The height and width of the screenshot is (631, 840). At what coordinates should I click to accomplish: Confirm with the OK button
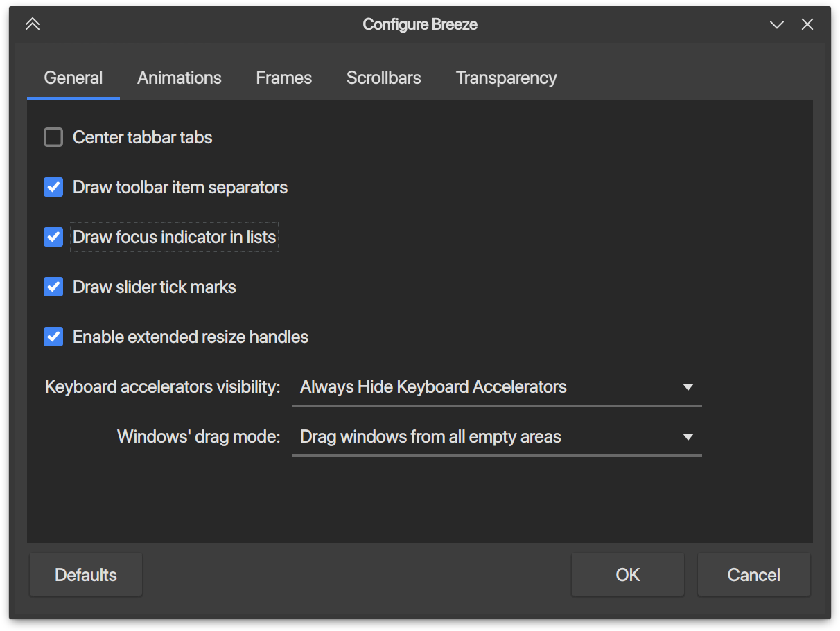point(628,575)
